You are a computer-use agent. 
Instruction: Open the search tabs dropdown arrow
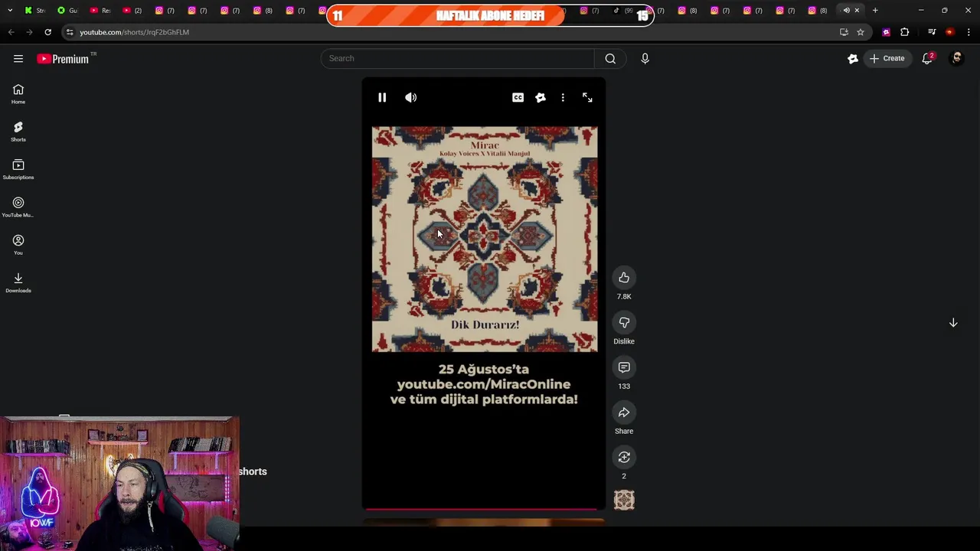(10, 10)
